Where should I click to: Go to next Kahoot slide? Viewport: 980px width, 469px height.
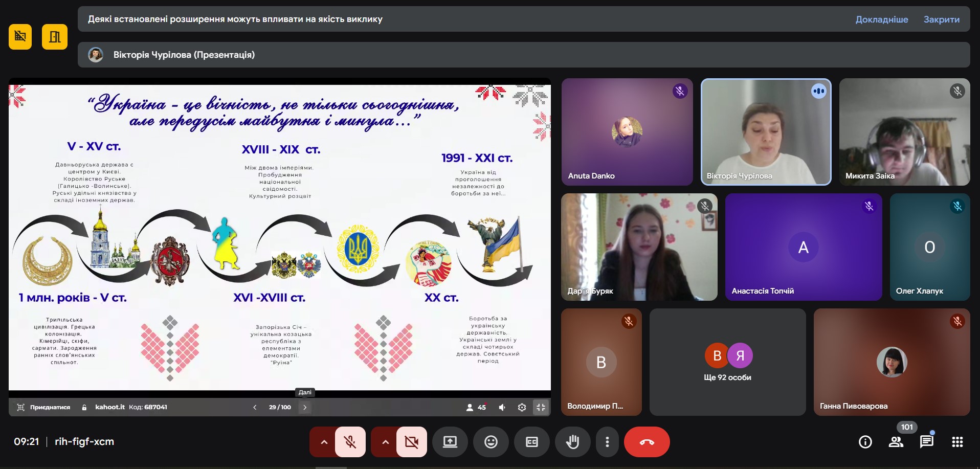pyautogui.click(x=305, y=407)
